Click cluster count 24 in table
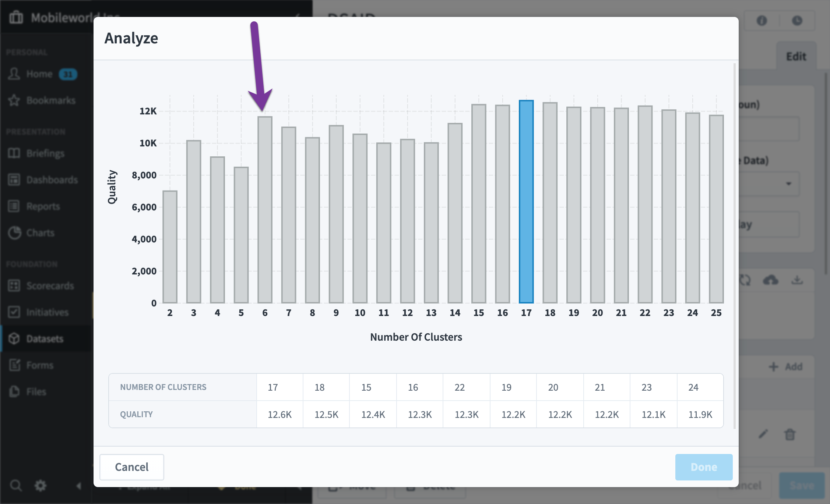The image size is (830, 504). [693, 387]
